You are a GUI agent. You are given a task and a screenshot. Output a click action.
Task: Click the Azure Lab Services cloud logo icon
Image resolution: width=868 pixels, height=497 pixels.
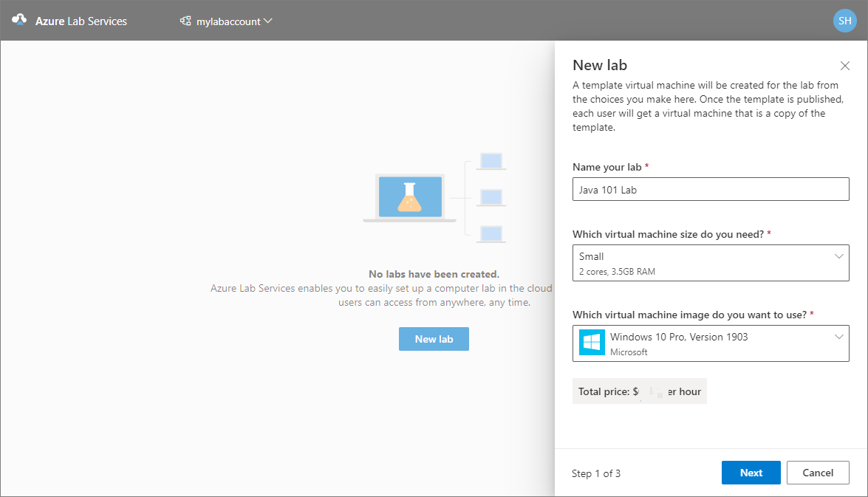[x=19, y=20]
